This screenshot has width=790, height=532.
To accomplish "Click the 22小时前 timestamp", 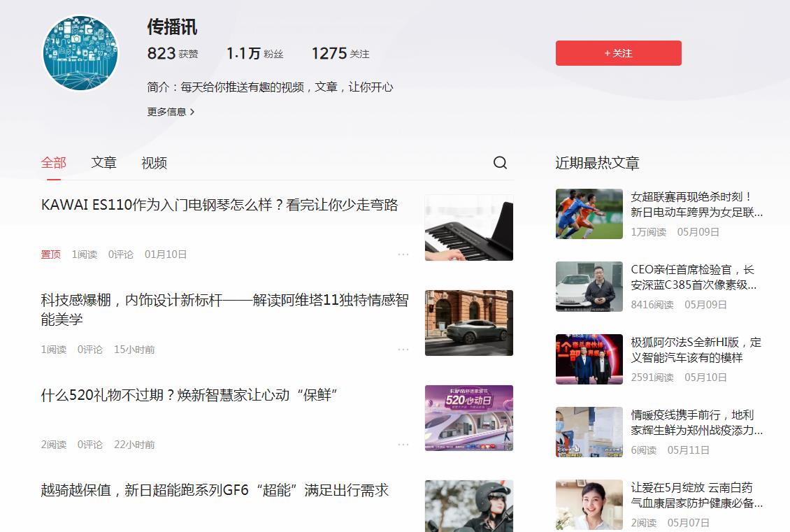I will (134, 445).
